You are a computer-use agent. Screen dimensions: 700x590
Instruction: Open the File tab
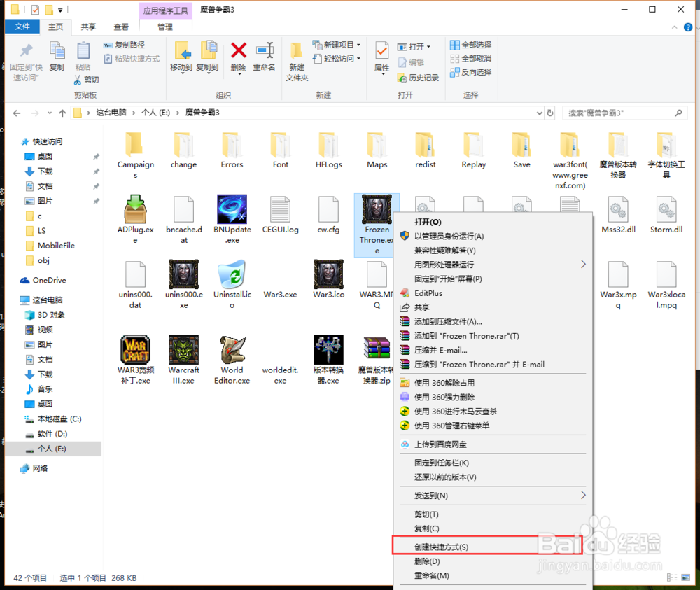pos(22,27)
